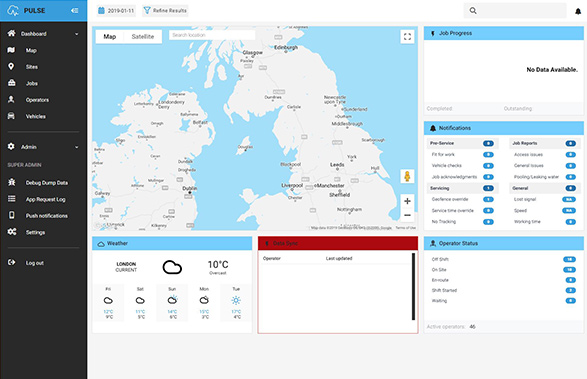Click the search magnifier icon
The height and width of the screenshot is (379, 587).
pos(473,10)
